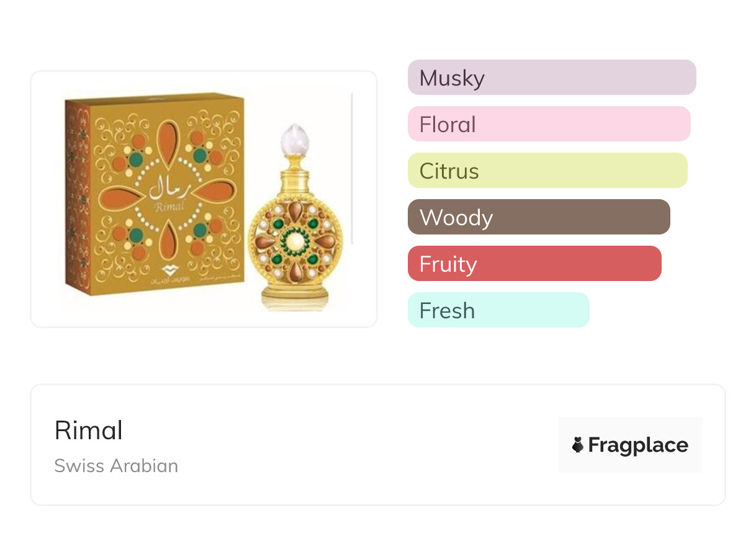Open the Fragplace logo text
Screen dimensions: 756x536
[x=638, y=445]
